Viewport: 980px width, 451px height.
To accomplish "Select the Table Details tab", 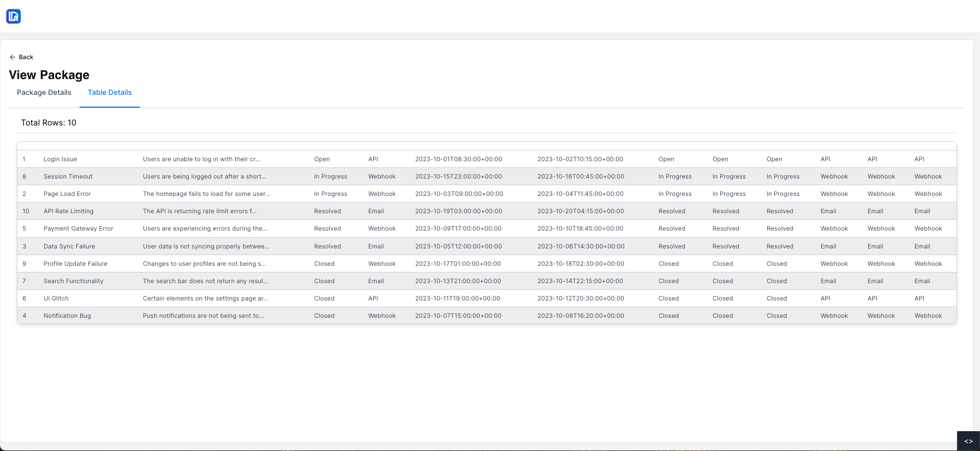I will coord(110,92).
